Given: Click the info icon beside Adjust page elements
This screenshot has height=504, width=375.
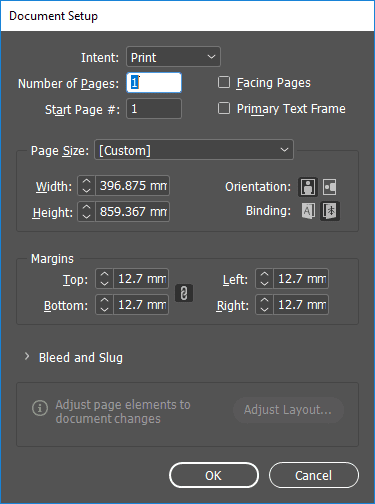Looking at the screenshot, I should coord(40,408).
